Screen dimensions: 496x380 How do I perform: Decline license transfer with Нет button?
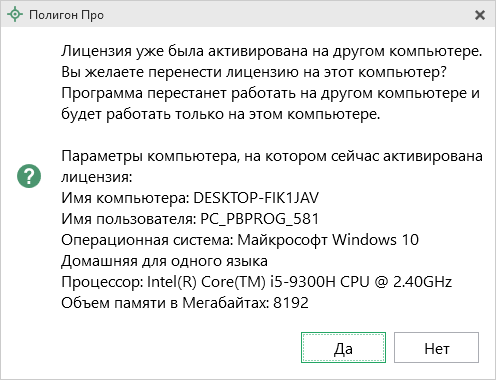click(436, 347)
